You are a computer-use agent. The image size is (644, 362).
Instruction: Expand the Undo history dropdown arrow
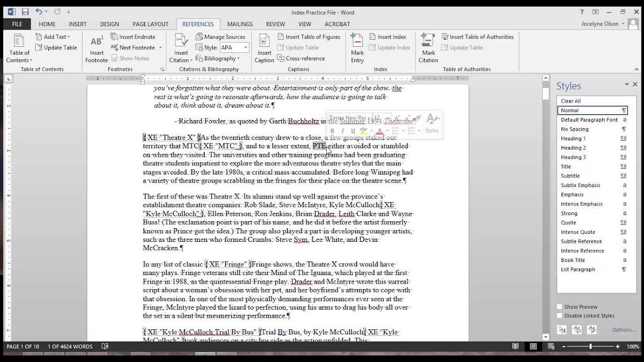coord(46,12)
